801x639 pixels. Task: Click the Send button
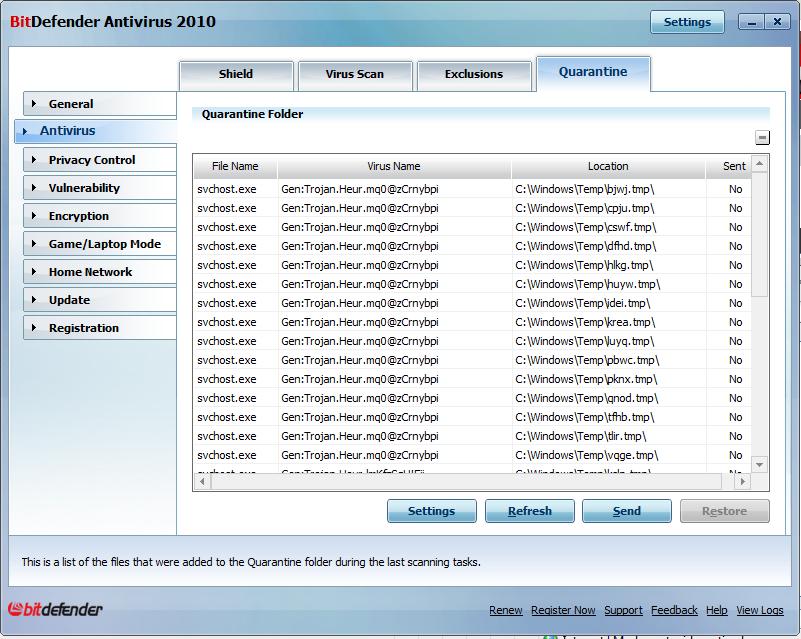(x=627, y=511)
